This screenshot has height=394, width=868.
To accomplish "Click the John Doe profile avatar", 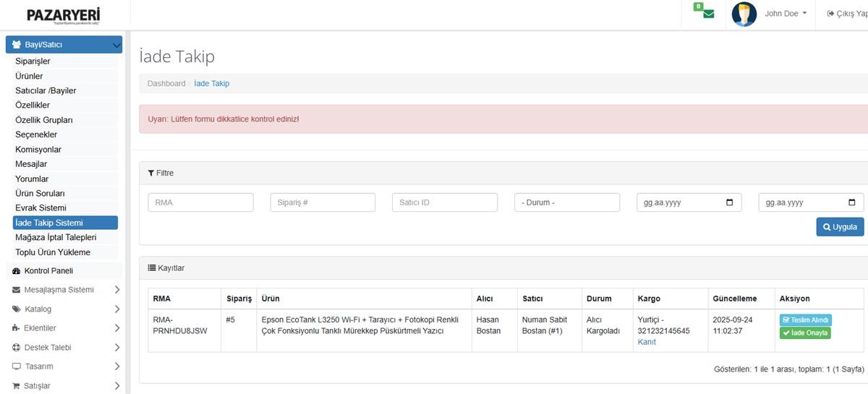I will pos(744,14).
